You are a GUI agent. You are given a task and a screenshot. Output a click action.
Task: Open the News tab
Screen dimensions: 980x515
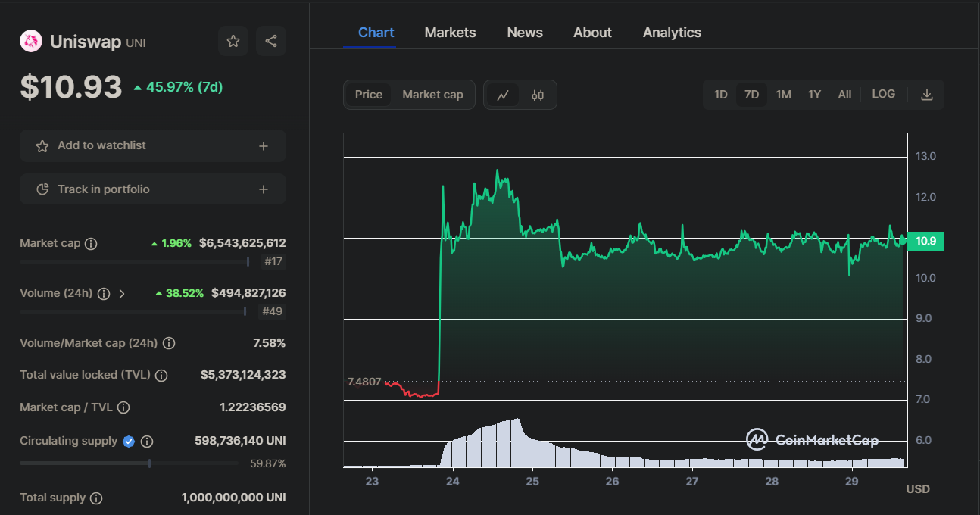(x=525, y=33)
